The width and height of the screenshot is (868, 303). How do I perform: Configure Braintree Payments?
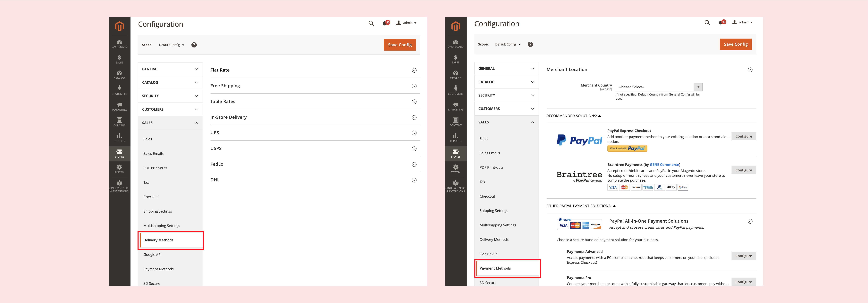743,170
